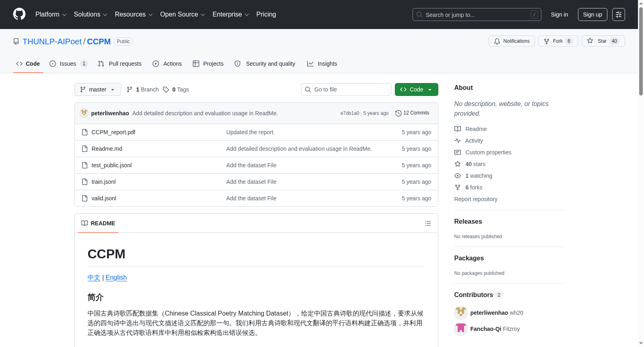
Task: Open the THUNLP-AIPoet organization link
Action: (x=52, y=42)
